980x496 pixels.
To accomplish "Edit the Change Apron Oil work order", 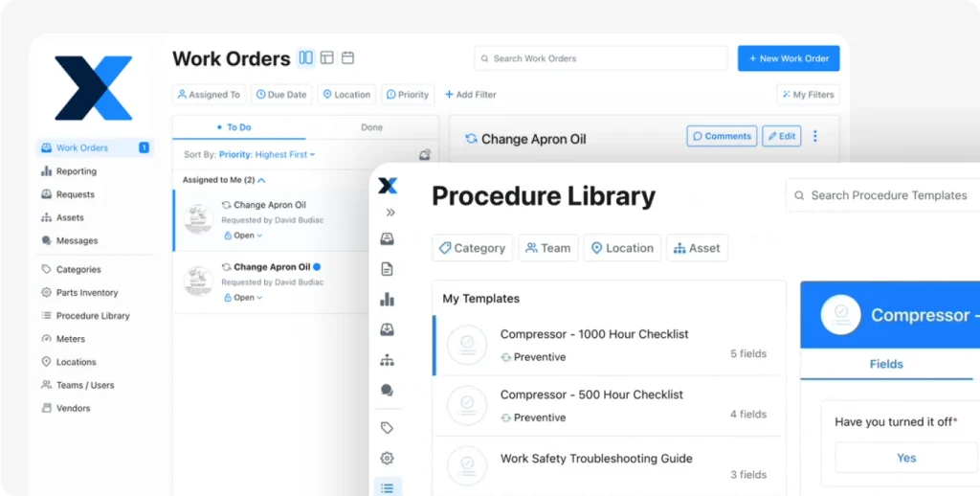I will pos(781,136).
